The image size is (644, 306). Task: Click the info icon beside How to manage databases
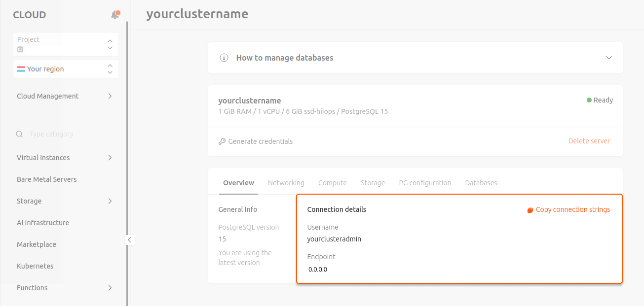tap(224, 58)
